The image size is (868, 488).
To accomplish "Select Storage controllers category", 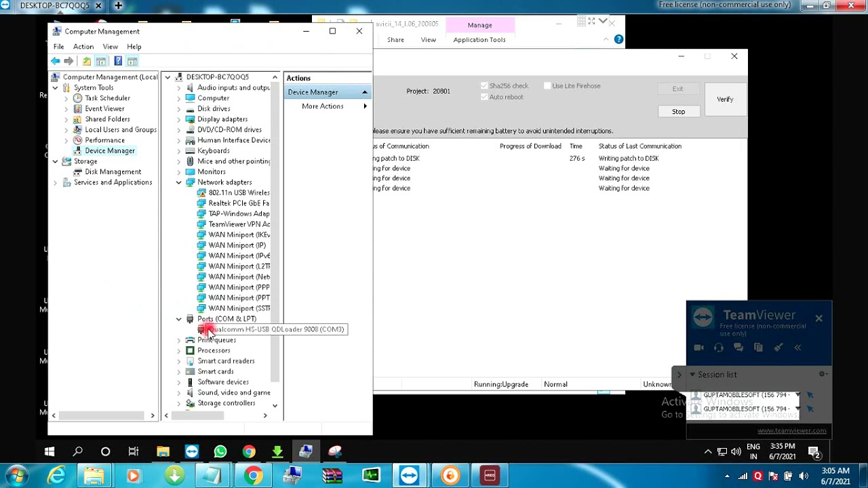I will [226, 403].
